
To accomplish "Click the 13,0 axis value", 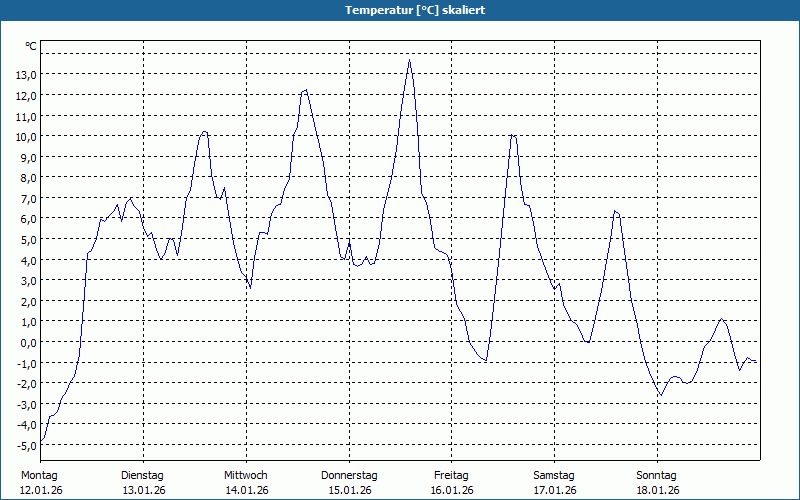I will click(x=26, y=75).
